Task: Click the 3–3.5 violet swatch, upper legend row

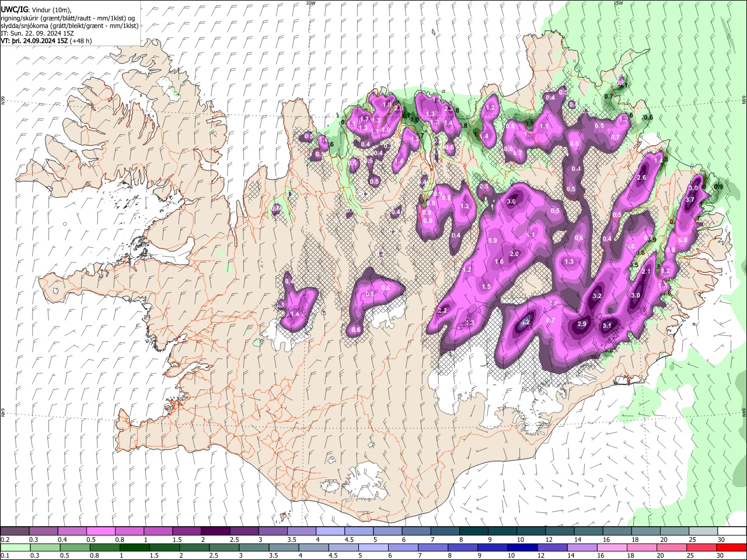Action: pyautogui.click(x=272, y=531)
